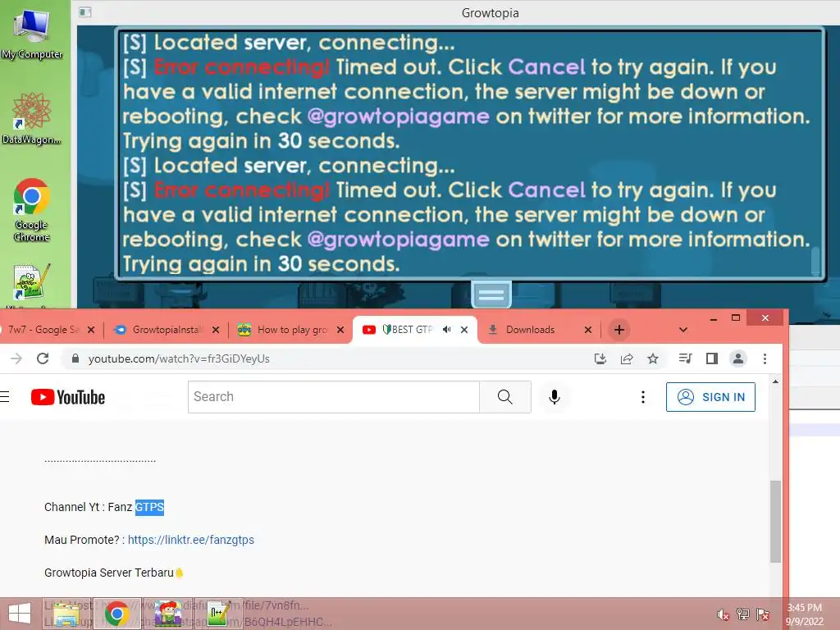Image resolution: width=840 pixels, height=630 pixels.
Task: Open the Windows Start button
Action: click(x=20, y=614)
